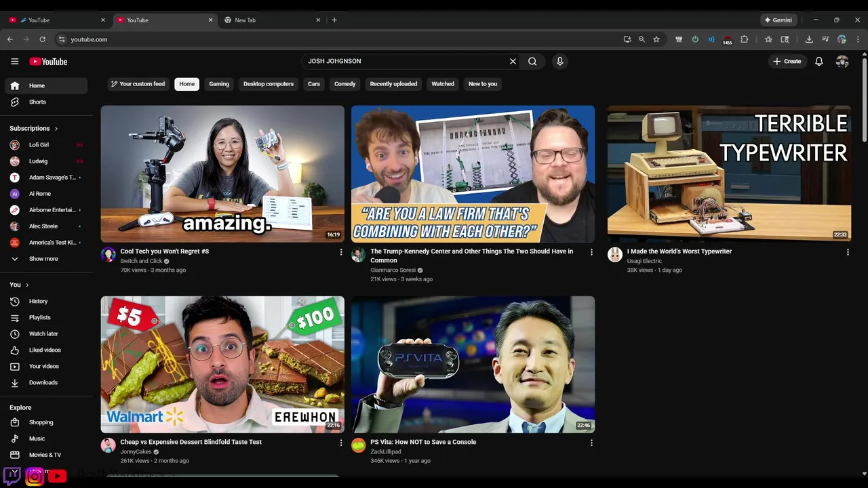Open Adam Savage's T... subscription
The height and width of the screenshot is (488, 868).
point(46,178)
